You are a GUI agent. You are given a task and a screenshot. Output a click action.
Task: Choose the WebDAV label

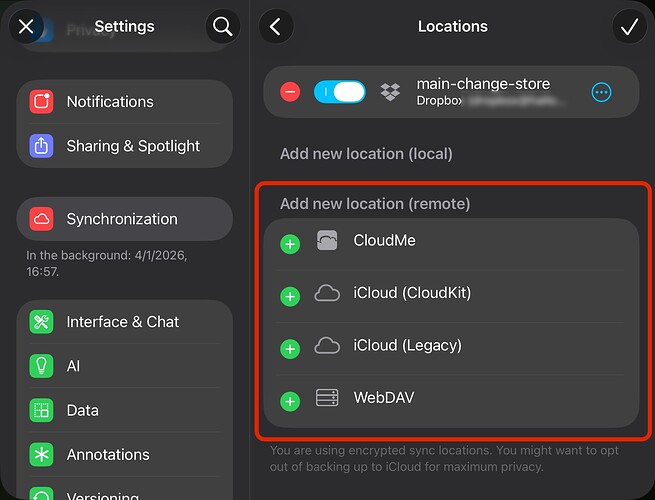coord(384,398)
